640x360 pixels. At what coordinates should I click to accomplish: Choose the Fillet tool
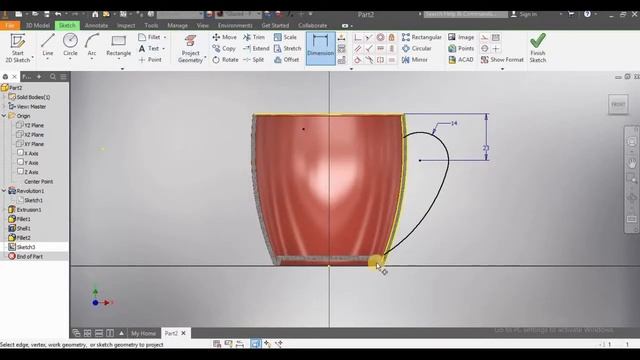coord(149,37)
